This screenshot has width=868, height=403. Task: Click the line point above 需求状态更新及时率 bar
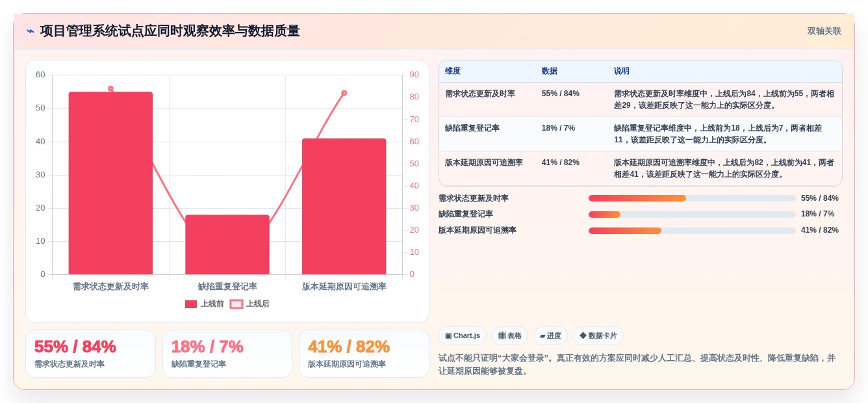click(110, 88)
